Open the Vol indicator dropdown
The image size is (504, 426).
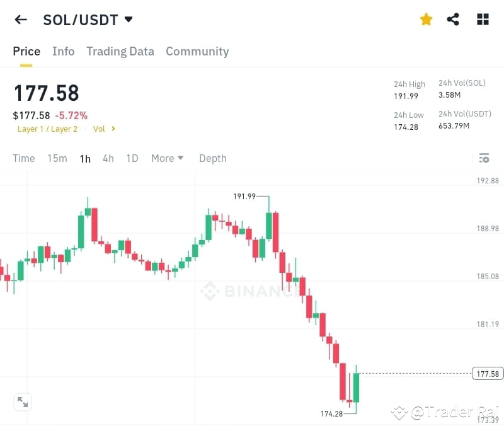[x=103, y=129]
